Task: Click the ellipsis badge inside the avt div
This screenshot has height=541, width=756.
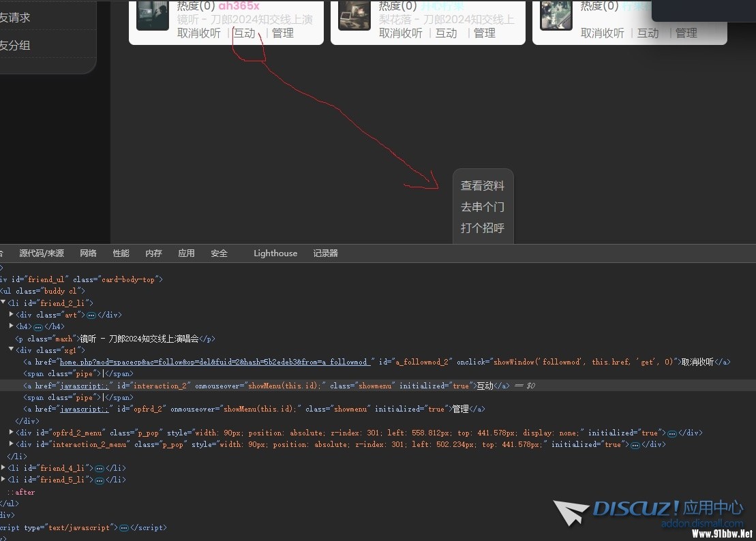Action: [91, 315]
